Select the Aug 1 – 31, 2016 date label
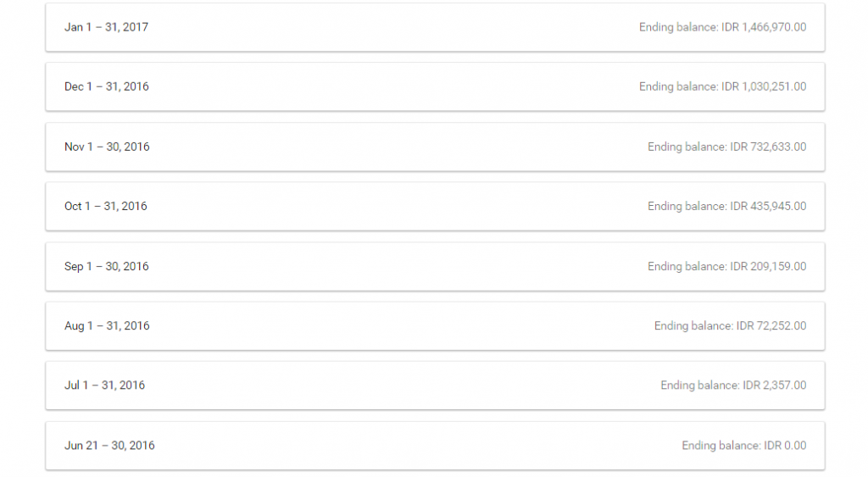The image size is (868, 477). coord(107,326)
